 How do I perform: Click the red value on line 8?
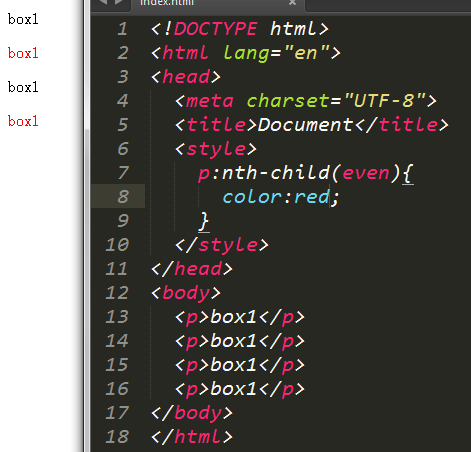312,197
